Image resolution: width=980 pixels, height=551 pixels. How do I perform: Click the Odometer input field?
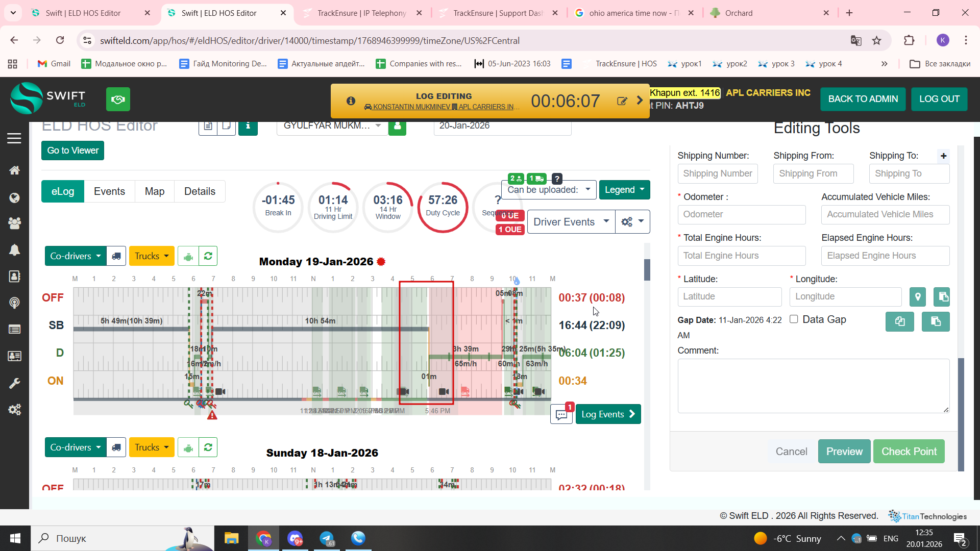pyautogui.click(x=741, y=214)
